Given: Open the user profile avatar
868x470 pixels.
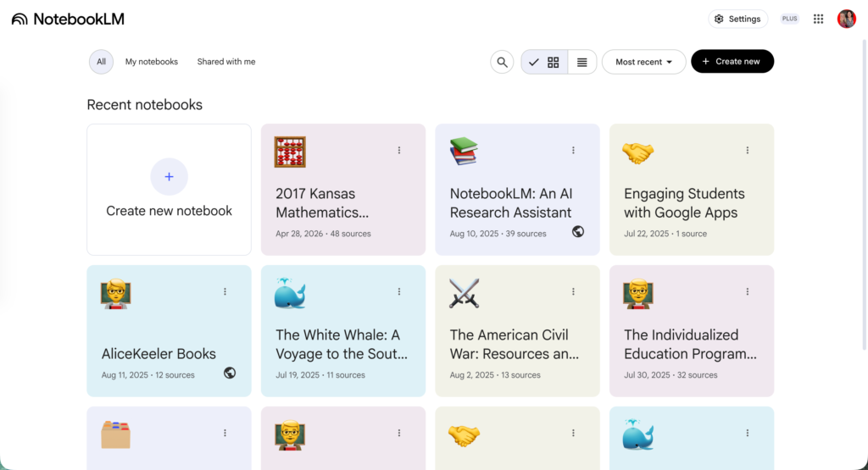Looking at the screenshot, I should [x=847, y=19].
